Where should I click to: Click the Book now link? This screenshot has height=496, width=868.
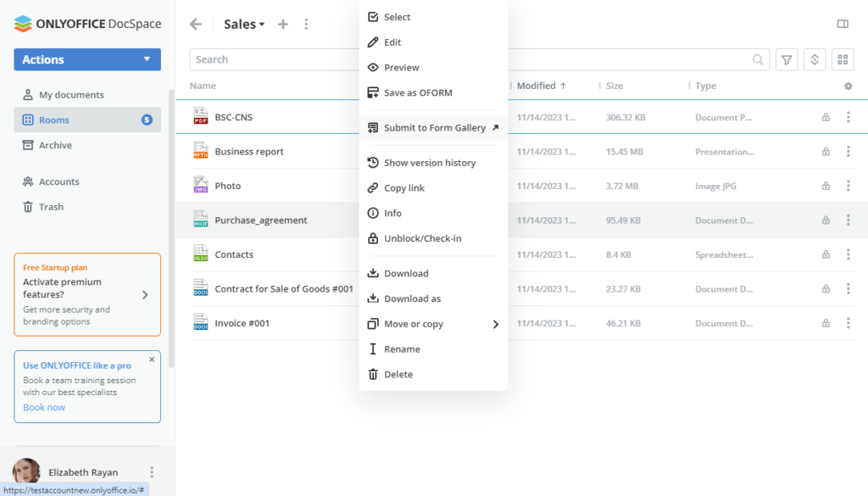click(43, 407)
